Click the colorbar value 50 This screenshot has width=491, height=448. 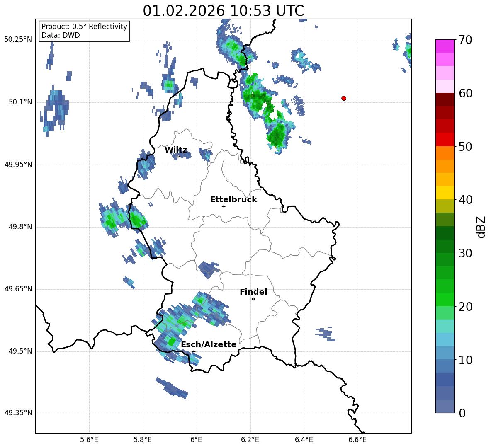pyautogui.click(x=465, y=147)
